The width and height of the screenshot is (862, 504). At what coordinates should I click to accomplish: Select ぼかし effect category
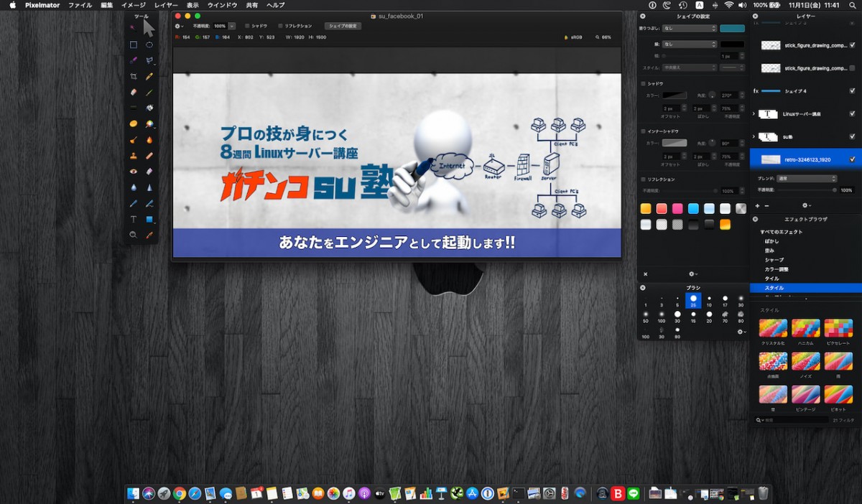(772, 241)
